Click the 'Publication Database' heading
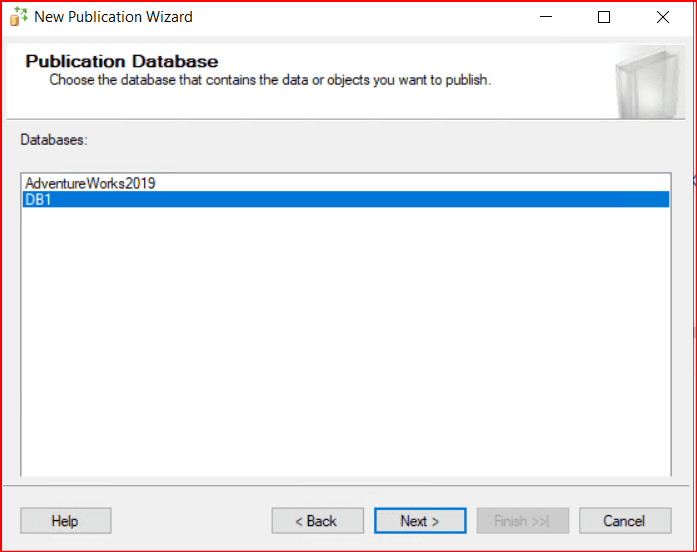This screenshot has height=552, width=697. click(x=121, y=62)
